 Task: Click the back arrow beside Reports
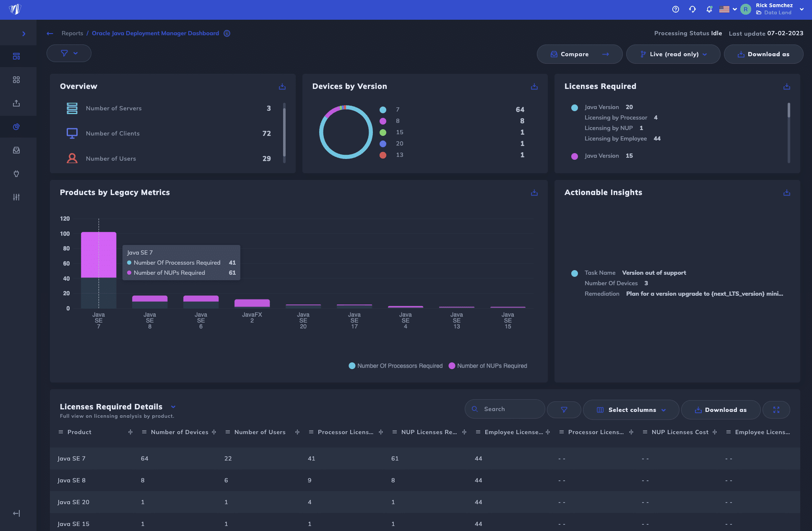50,34
